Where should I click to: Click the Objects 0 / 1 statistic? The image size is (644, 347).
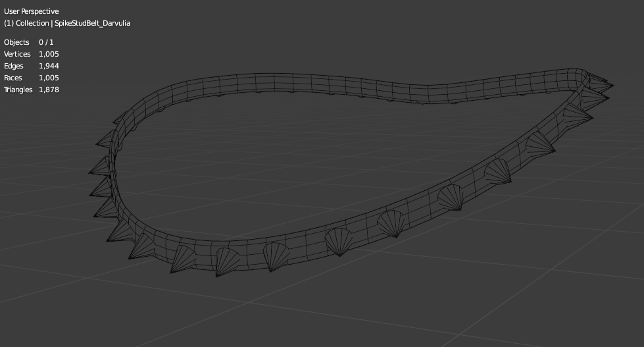(x=29, y=42)
